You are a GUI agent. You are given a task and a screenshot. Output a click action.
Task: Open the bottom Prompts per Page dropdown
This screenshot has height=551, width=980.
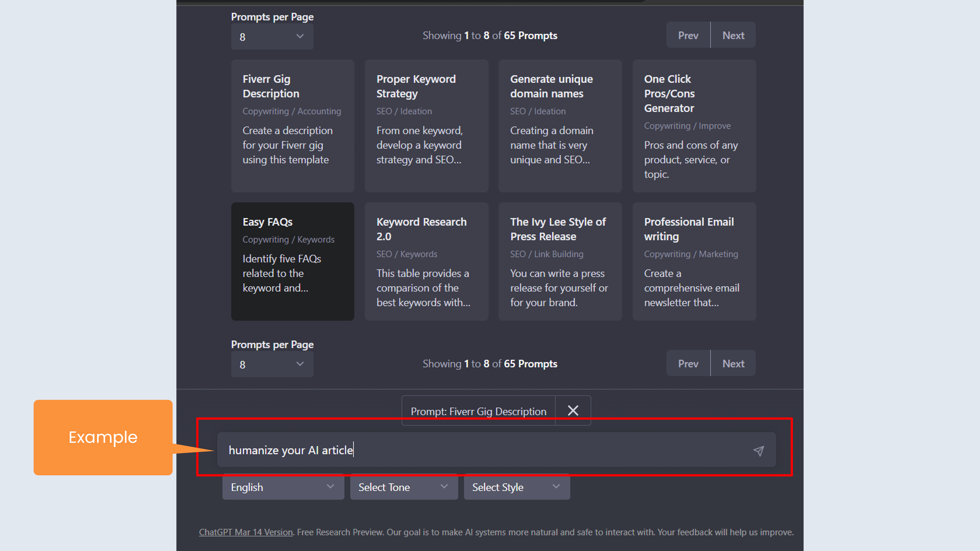click(x=272, y=364)
